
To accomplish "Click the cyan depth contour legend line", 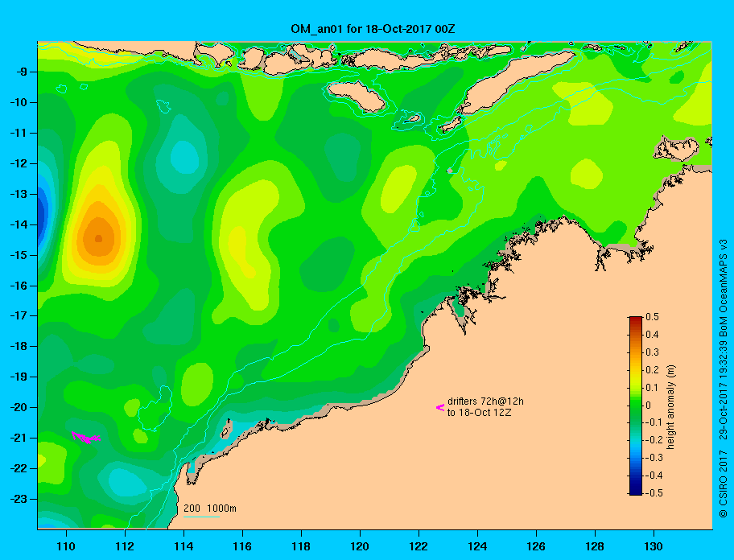I will (201, 517).
